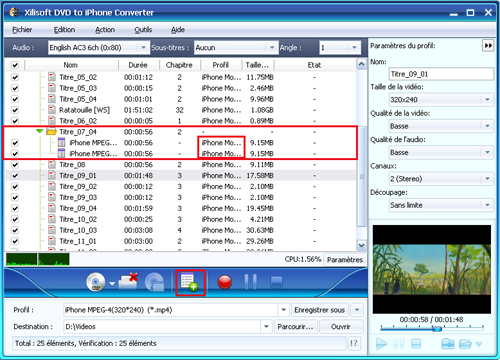This screenshot has width=500, height=360.
Task: Toggle the select-all checkbox in header
Action: 15,65
